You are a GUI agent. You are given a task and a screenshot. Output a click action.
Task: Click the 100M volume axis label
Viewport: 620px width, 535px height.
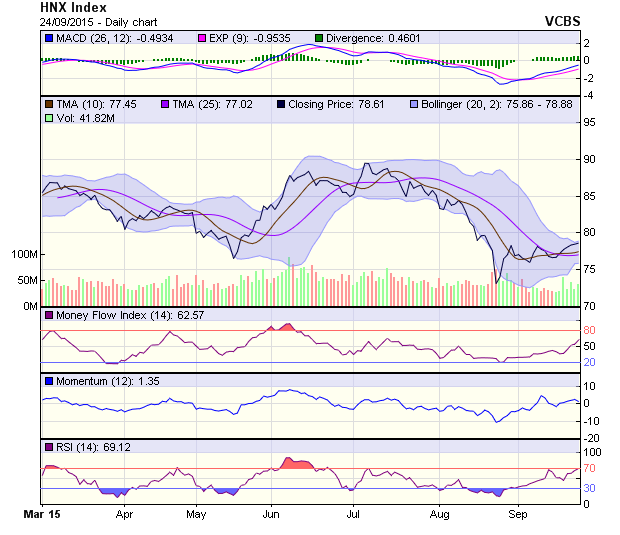[24, 255]
